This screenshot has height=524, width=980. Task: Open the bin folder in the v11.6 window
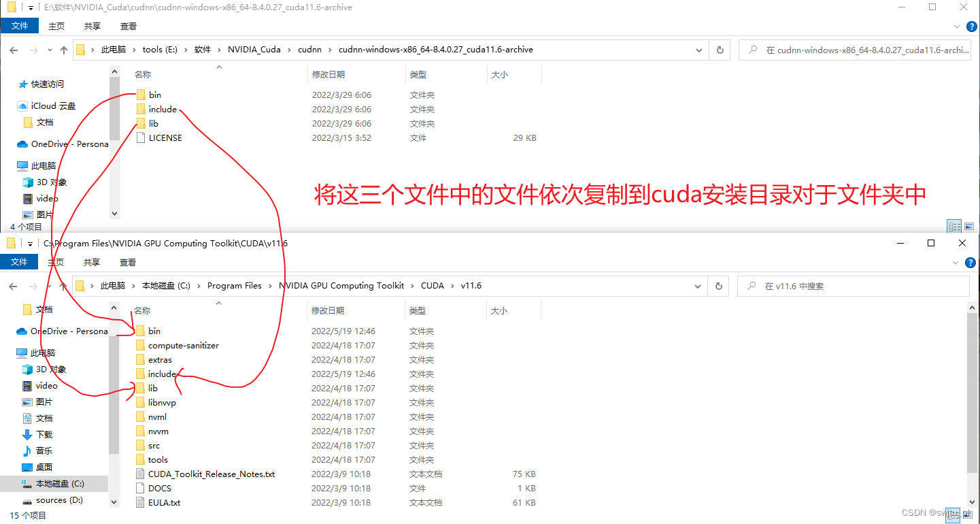click(x=155, y=331)
